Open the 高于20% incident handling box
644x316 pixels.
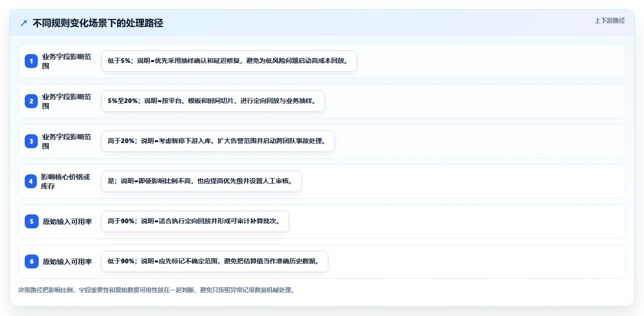pyautogui.click(x=218, y=141)
